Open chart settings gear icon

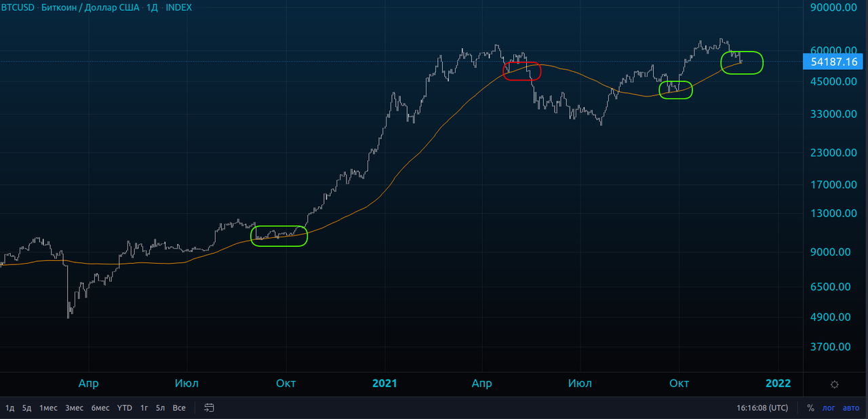coord(834,384)
